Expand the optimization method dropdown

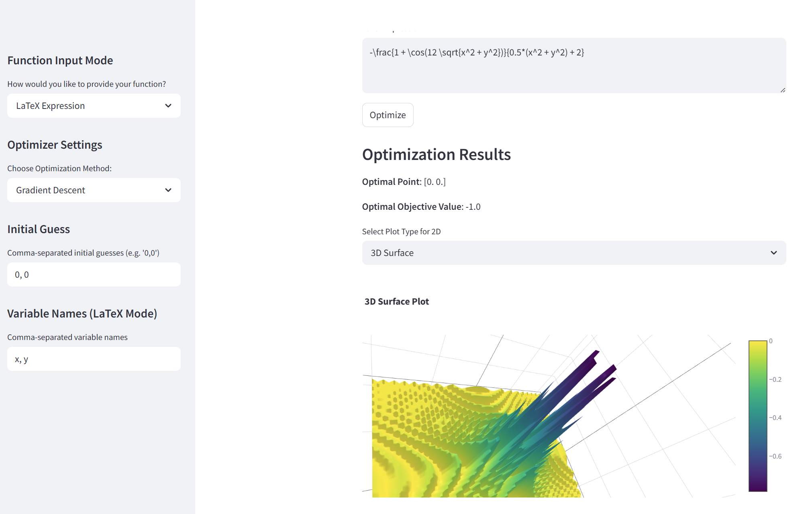click(94, 190)
